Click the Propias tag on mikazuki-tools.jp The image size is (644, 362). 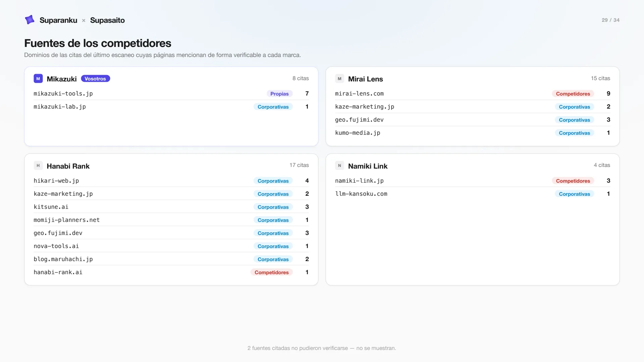279,94
